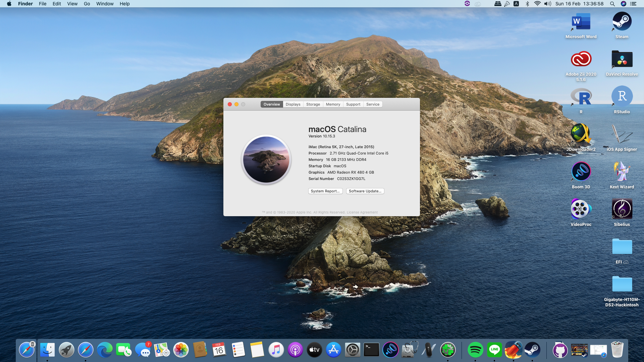Screen dimensions: 644x362
Task: Open the Window menu
Action: pos(105,4)
